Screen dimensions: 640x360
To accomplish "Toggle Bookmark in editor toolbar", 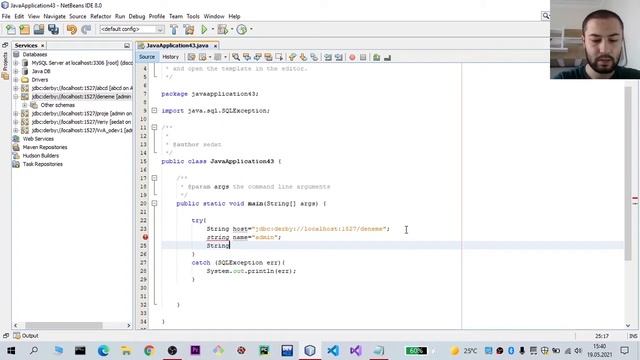I will (314, 57).
